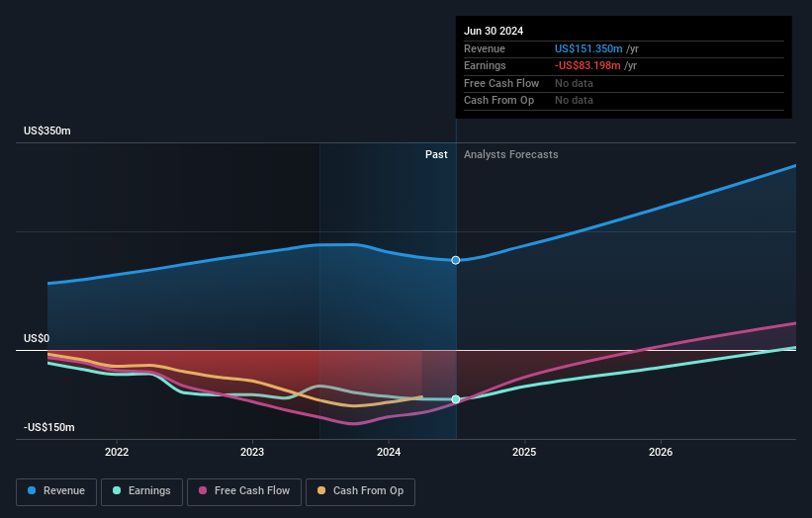Click the 2025 x-axis label
The width and height of the screenshot is (812, 518).
tap(524, 453)
